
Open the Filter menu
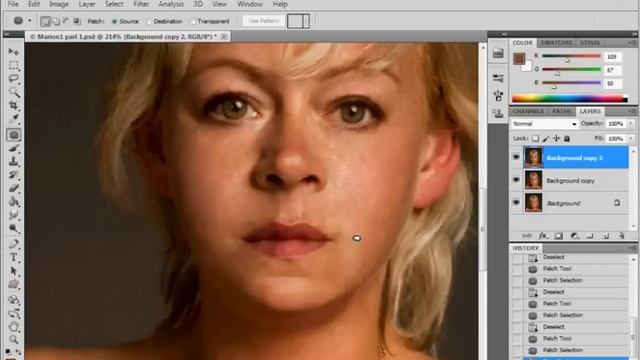(x=141, y=4)
